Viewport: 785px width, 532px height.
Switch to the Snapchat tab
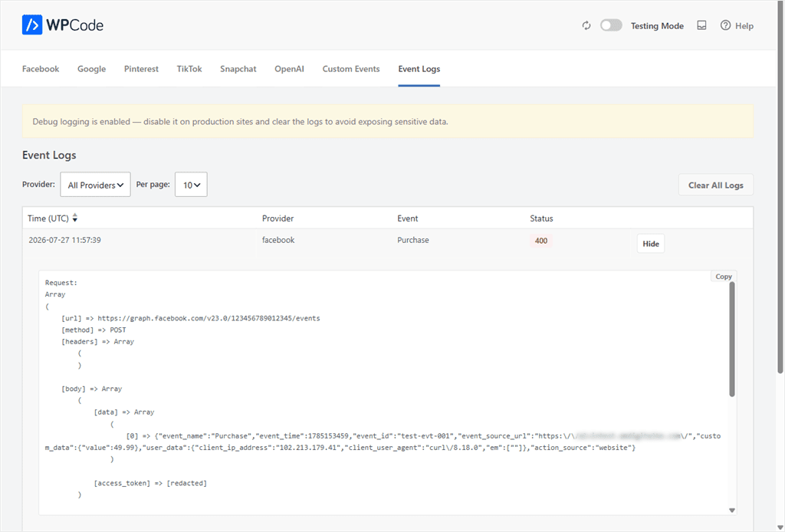(238, 69)
